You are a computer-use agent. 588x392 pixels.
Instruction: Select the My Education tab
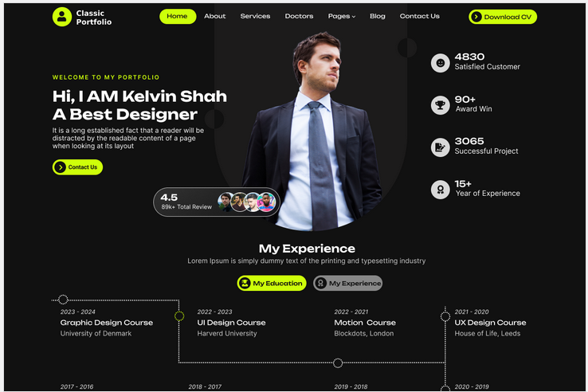click(x=272, y=283)
